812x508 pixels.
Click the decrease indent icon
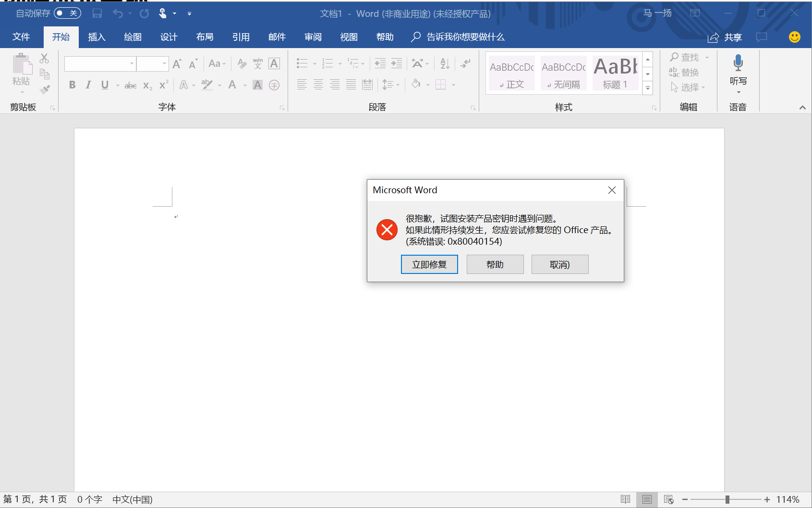pos(380,63)
